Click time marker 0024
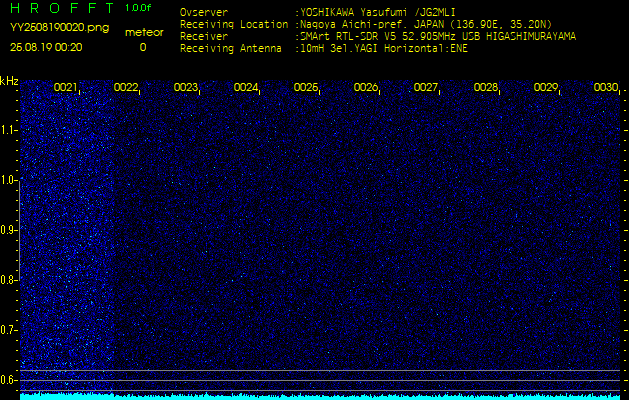The height and width of the screenshot is (400, 629). [246, 87]
